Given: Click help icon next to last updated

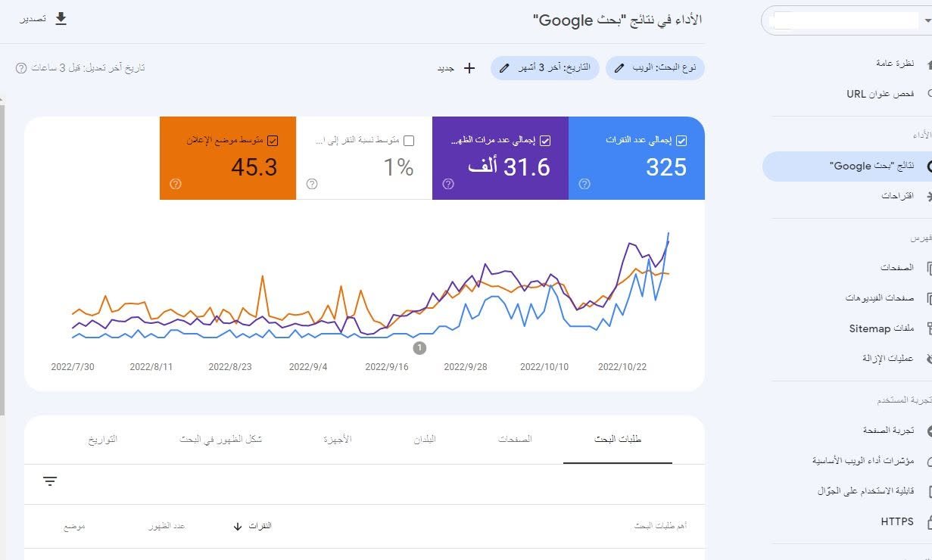Looking at the screenshot, I should 21,68.
